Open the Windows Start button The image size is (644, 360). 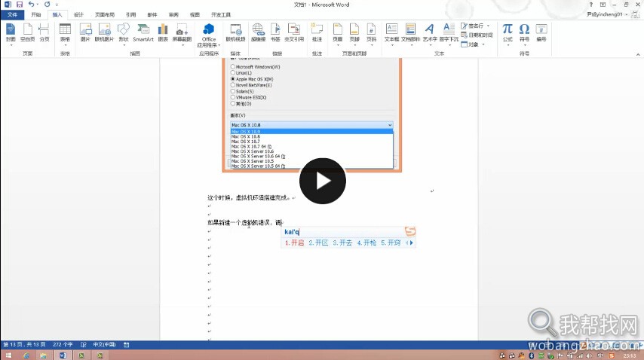(x=8, y=355)
